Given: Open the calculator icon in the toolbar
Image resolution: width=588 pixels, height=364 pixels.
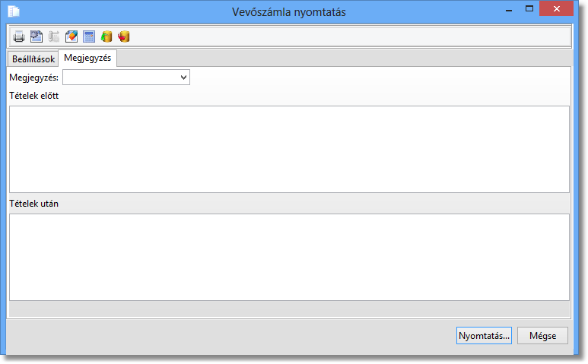Looking at the screenshot, I should (x=89, y=36).
